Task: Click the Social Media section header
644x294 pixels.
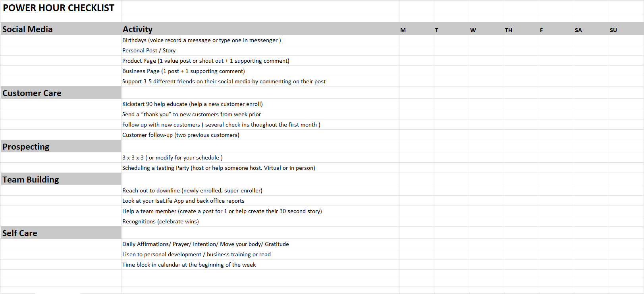Action: 61,29
